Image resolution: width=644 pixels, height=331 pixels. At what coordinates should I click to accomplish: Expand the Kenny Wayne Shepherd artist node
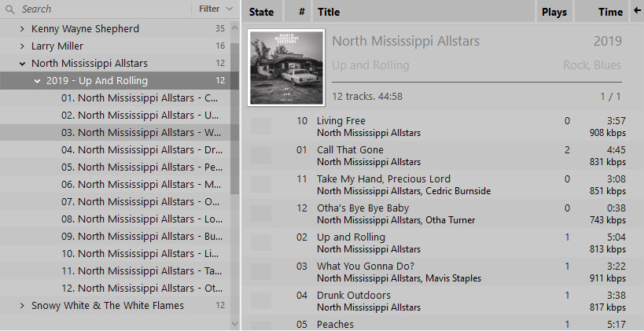click(x=22, y=29)
